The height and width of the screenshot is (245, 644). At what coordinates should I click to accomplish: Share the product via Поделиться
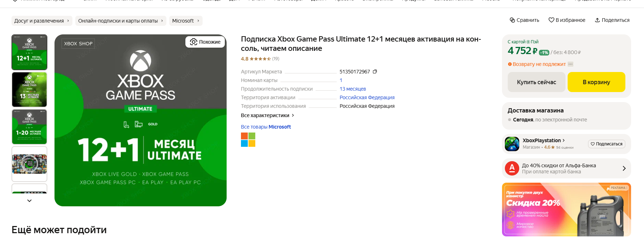[x=612, y=20]
